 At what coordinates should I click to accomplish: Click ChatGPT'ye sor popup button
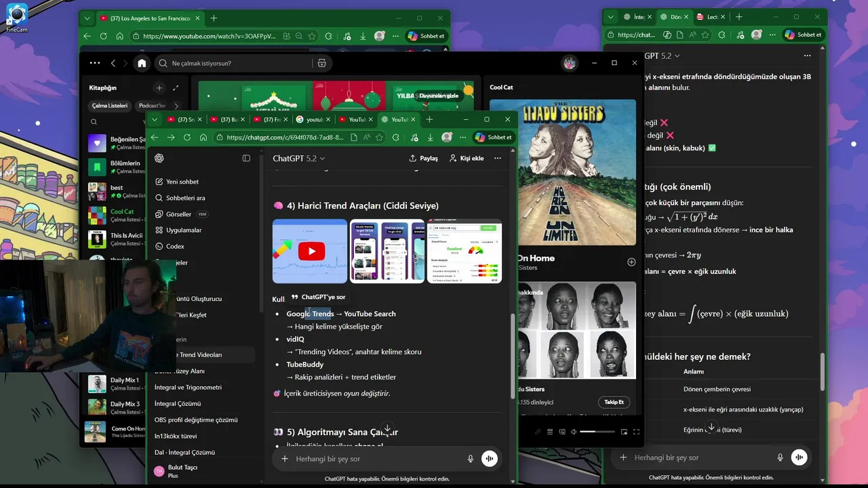pos(319,297)
